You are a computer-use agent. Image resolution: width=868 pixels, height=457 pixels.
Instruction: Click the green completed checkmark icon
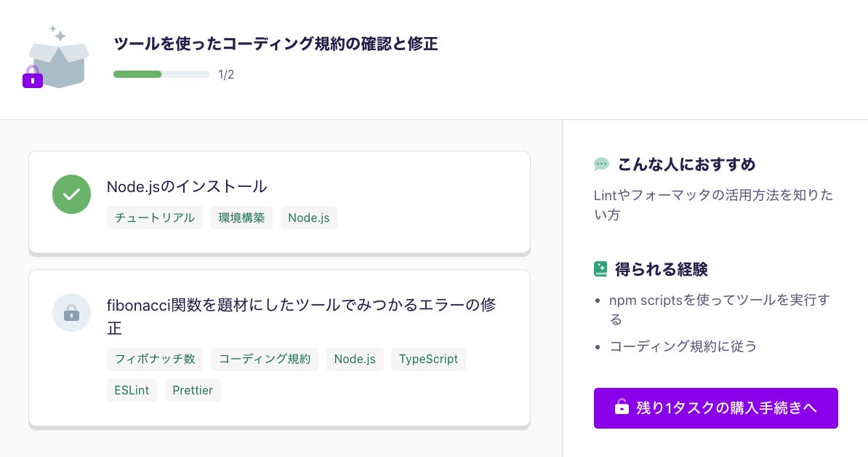(x=71, y=194)
